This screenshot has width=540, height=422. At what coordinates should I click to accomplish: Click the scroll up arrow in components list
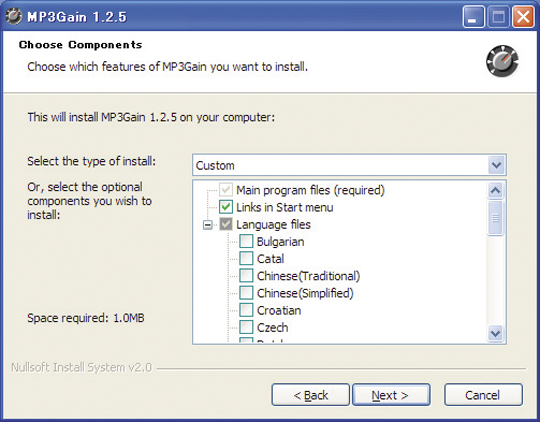tap(496, 190)
